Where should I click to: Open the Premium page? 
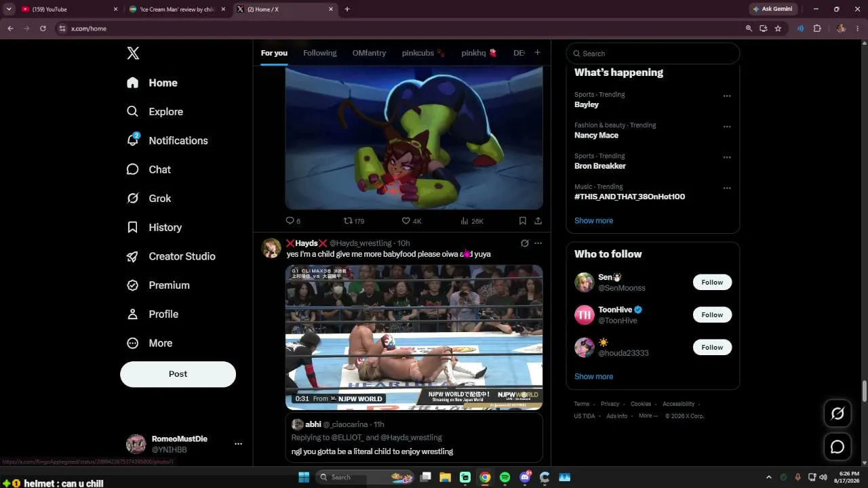click(x=158, y=285)
